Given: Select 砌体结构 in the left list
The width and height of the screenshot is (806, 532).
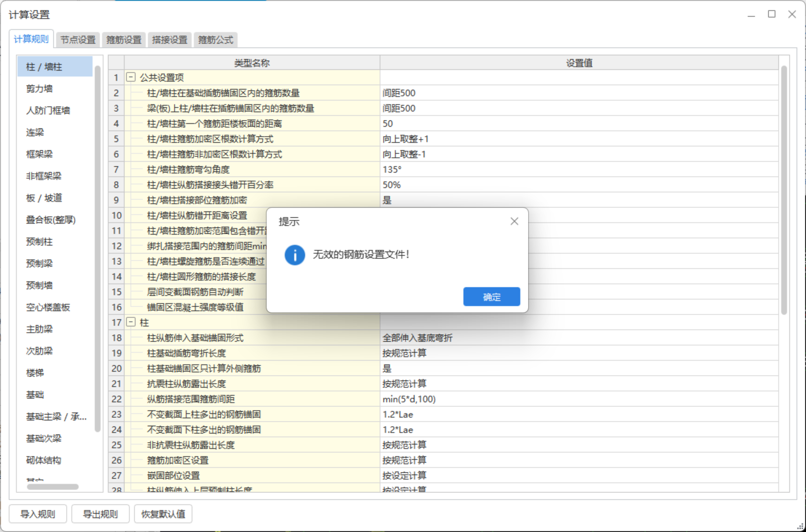Looking at the screenshot, I should pyautogui.click(x=55, y=460).
